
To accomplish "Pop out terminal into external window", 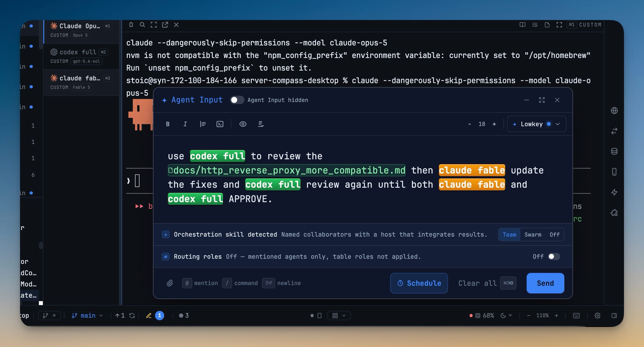I will tap(165, 24).
